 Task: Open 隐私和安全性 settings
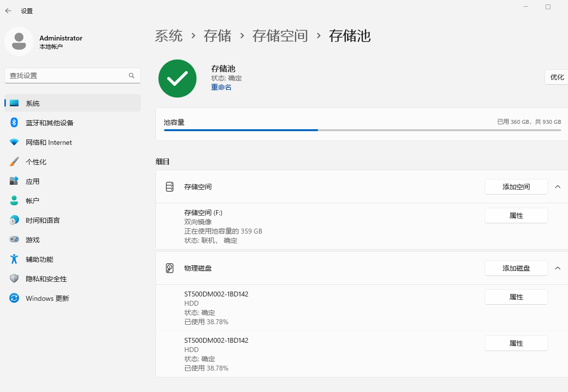73,278
